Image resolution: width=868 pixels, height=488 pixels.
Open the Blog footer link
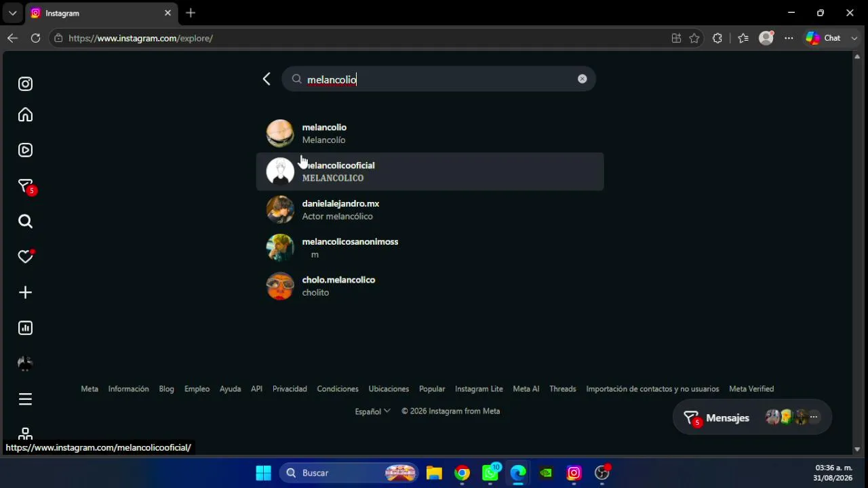[166, 389]
